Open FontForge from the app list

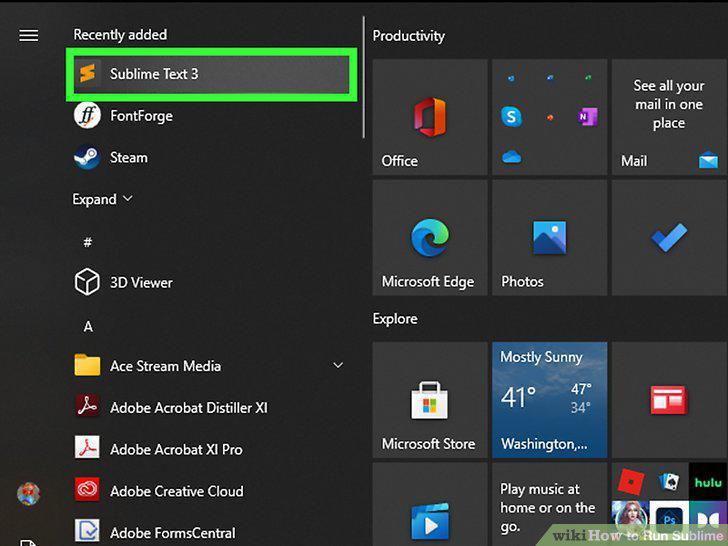click(211, 116)
